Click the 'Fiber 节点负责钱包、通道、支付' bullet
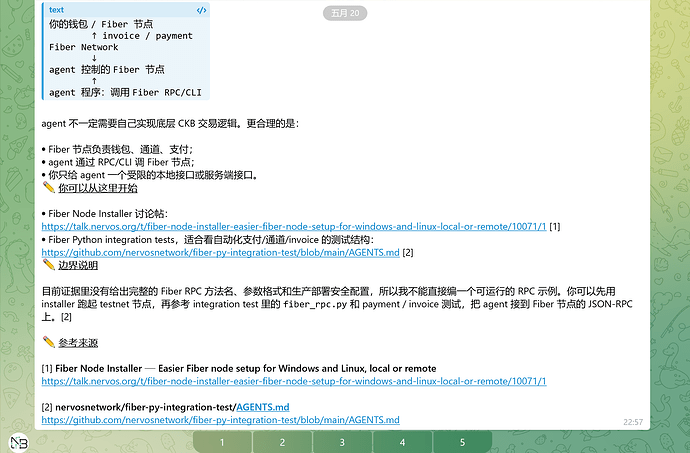This screenshot has width=690, height=453. [x=117, y=150]
